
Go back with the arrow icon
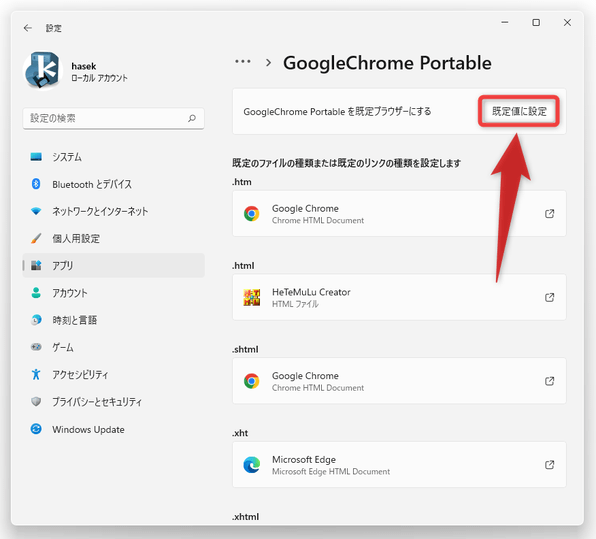pyautogui.click(x=28, y=28)
